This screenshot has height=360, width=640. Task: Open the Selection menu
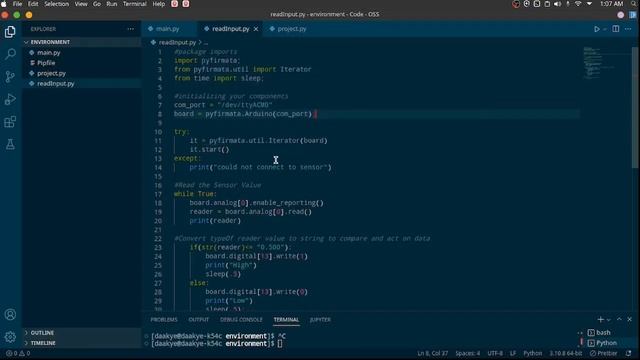click(56, 4)
